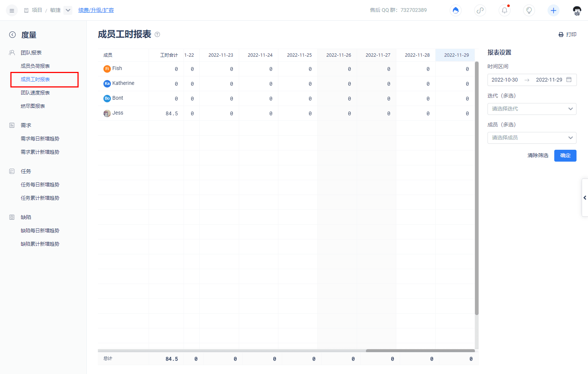The height and width of the screenshot is (374, 588).
Task: Click the blue penguin support icon
Action: (456, 10)
